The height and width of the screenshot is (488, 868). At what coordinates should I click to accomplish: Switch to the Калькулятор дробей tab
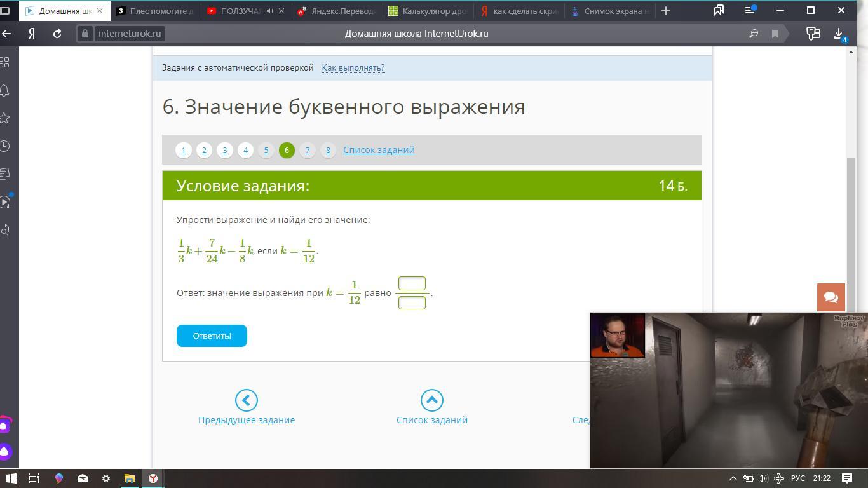coord(428,11)
